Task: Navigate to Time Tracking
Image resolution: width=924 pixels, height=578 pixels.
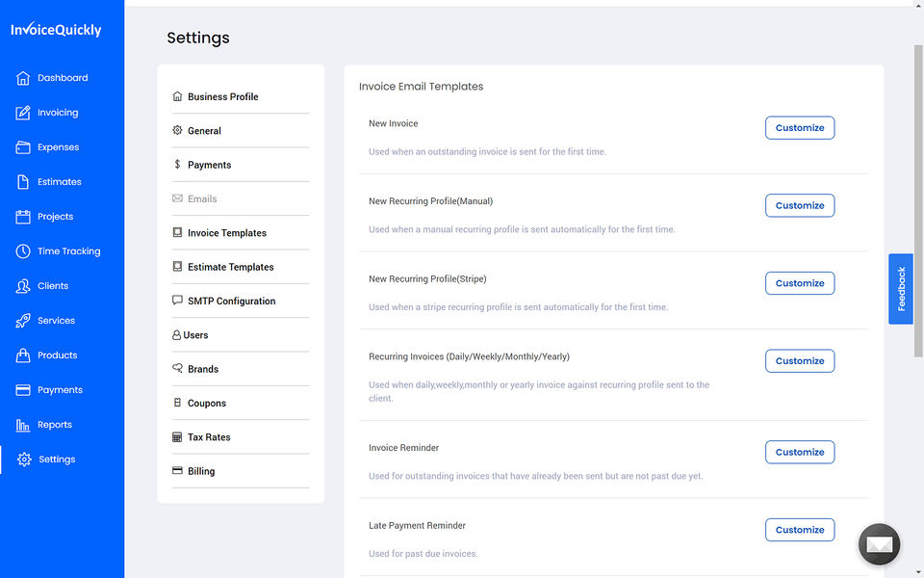Action: tap(69, 251)
